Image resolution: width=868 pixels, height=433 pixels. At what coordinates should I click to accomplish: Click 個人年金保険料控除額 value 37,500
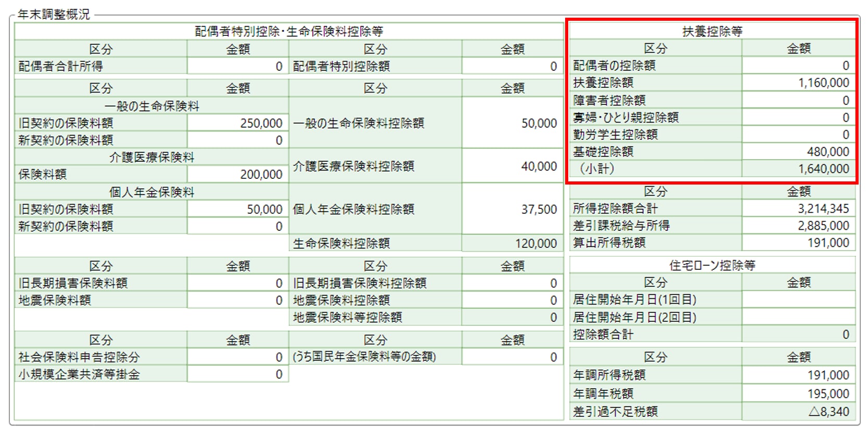pos(512,209)
